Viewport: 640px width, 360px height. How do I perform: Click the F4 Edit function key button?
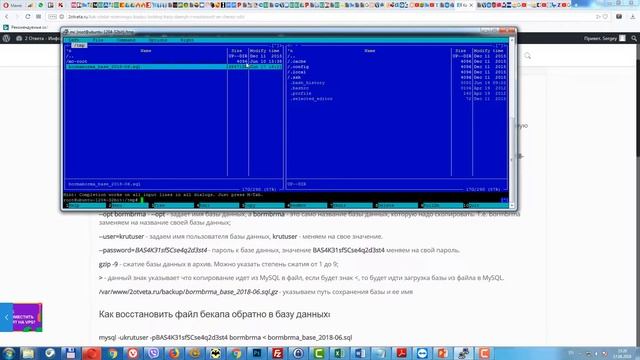point(219,205)
